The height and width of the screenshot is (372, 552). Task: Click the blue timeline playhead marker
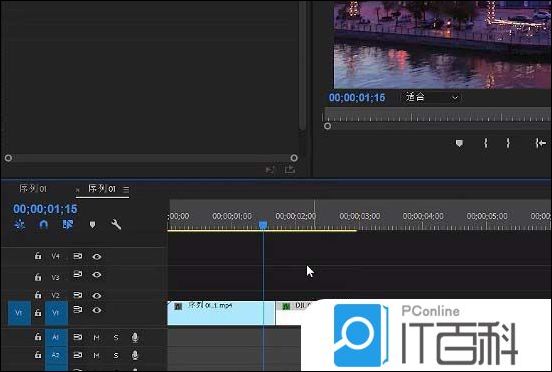(263, 225)
